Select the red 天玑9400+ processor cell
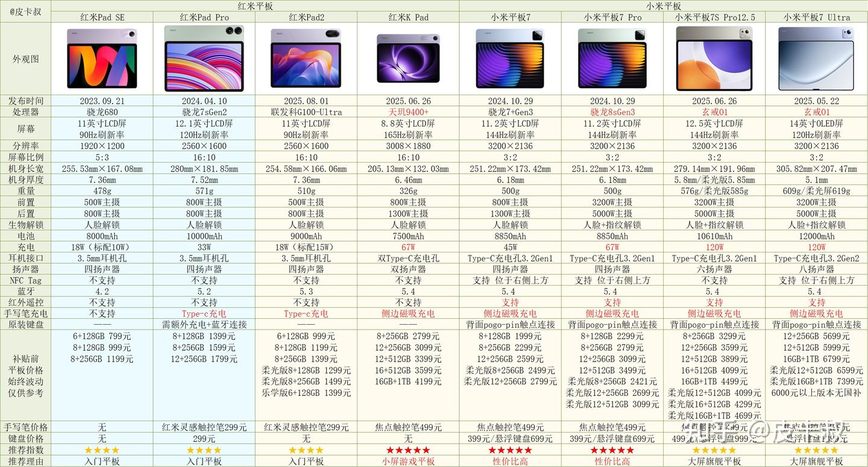This screenshot has height=467, width=868. (408, 112)
